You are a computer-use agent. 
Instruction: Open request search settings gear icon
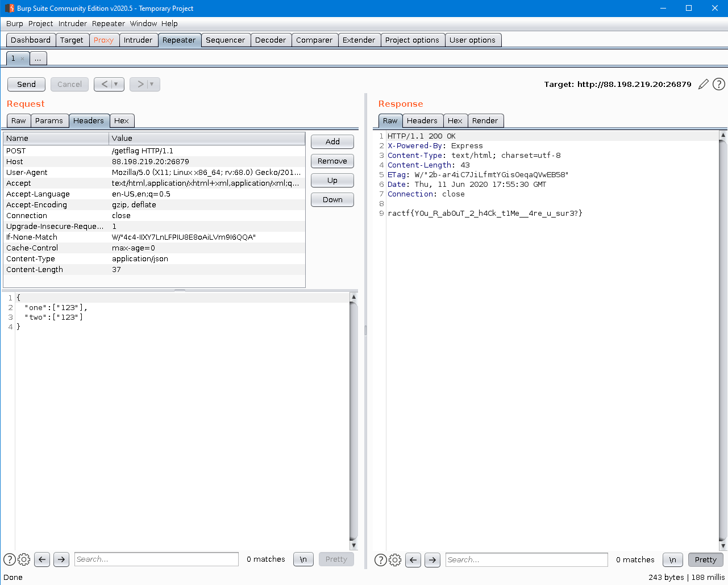(24, 559)
